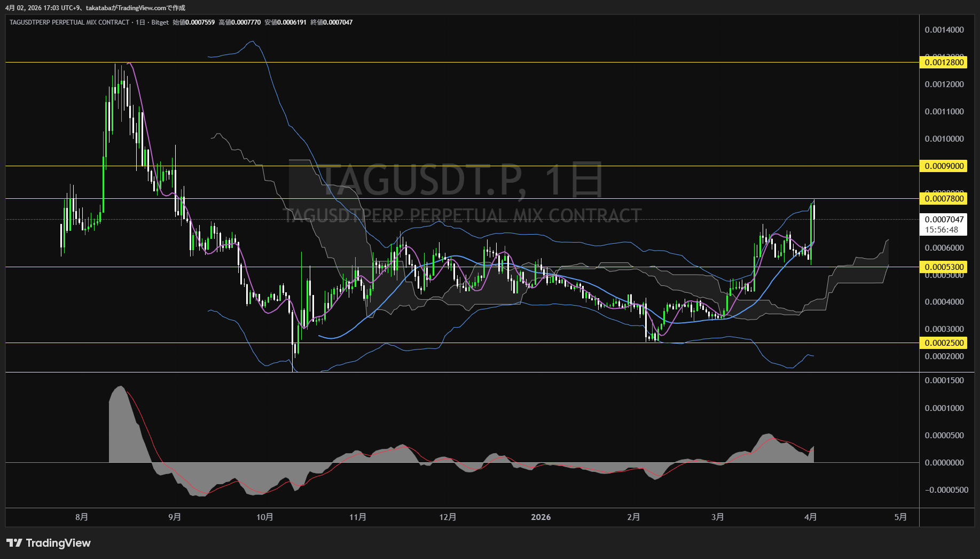Click the 0.0012800 yellow price label
This screenshot has height=559, width=980.
click(944, 63)
